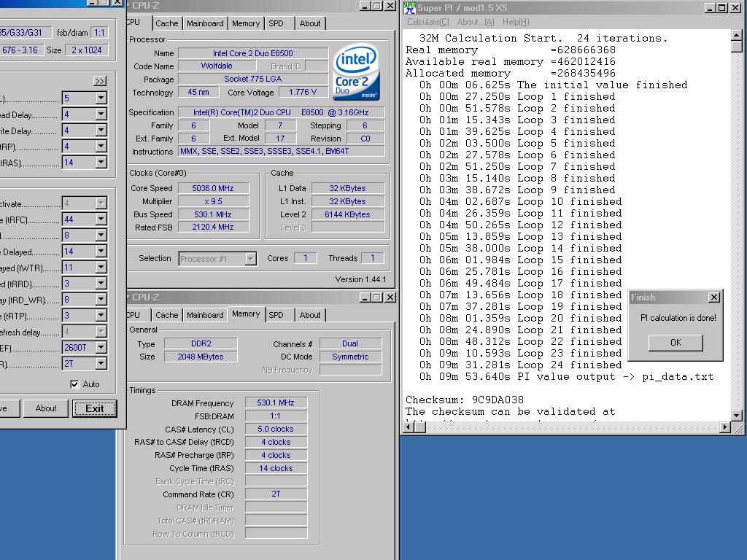Click the CAS# Latency value 5.0 clocks
This screenshot has width=747, height=560.
[276, 429]
